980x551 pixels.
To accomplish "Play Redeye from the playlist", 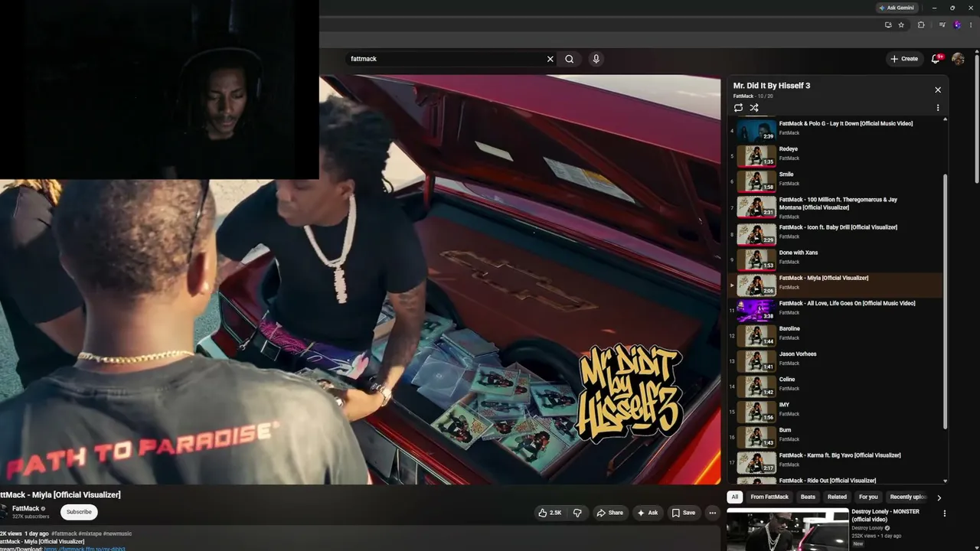I will click(x=835, y=156).
